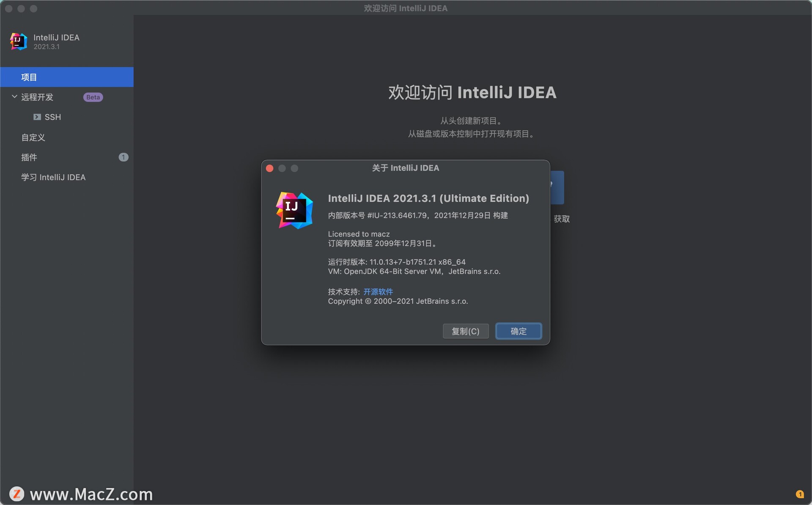This screenshot has height=505, width=812.
Task: Open 学习 IntelliJ IDEA section
Action: (53, 177)
